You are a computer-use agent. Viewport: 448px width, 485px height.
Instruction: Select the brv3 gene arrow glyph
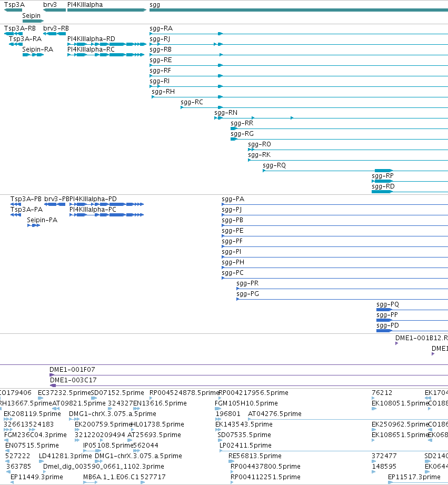pyautogui.click(x=54, y=10)
